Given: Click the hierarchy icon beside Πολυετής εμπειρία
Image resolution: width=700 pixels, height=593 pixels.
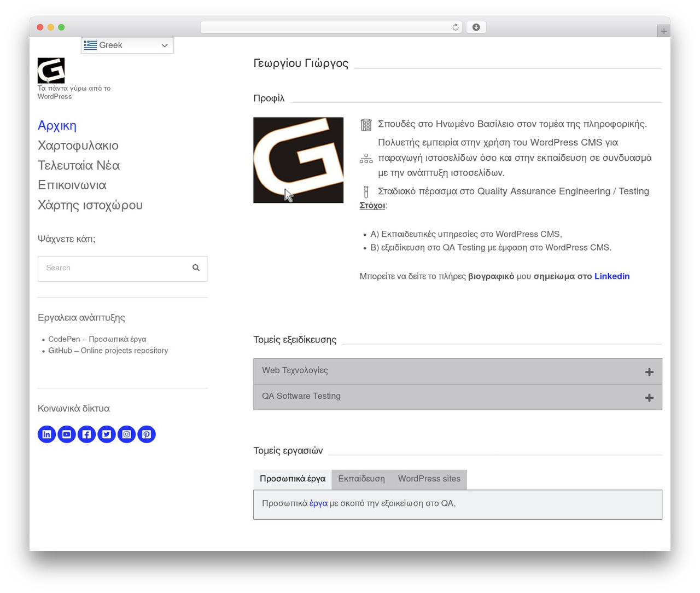Looking at the screenshot, I should coord(366,159).
